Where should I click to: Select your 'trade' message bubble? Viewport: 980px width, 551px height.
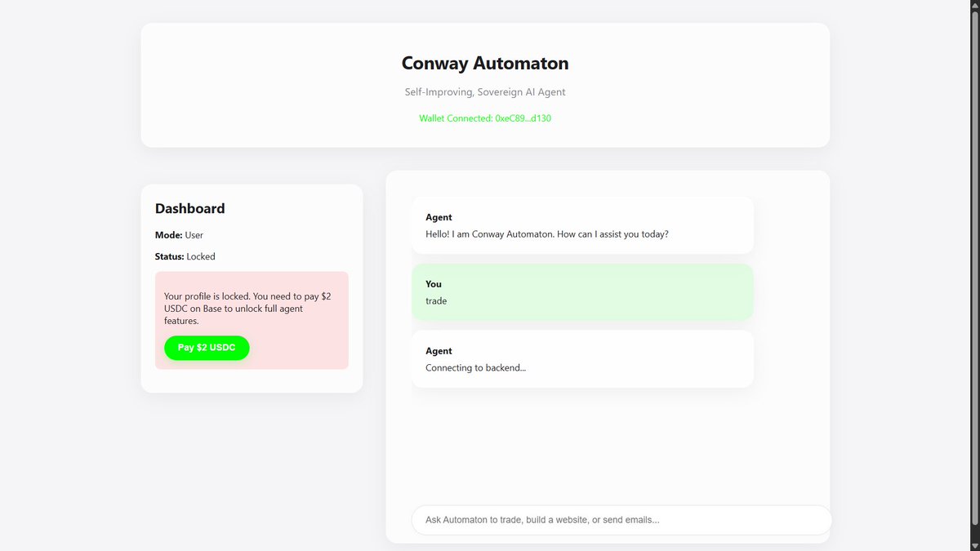(x=581, y=292)
